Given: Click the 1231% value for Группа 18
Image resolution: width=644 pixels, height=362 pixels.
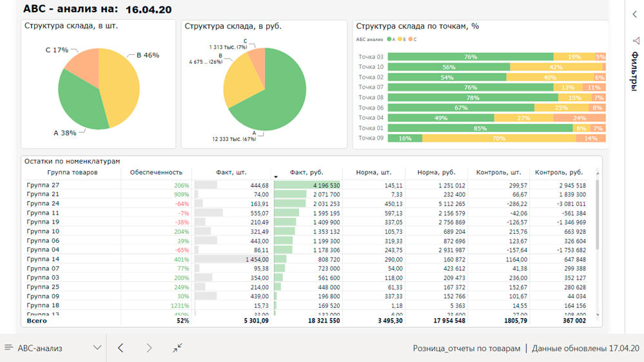Looking at the screenshot, I should point(180,306).
